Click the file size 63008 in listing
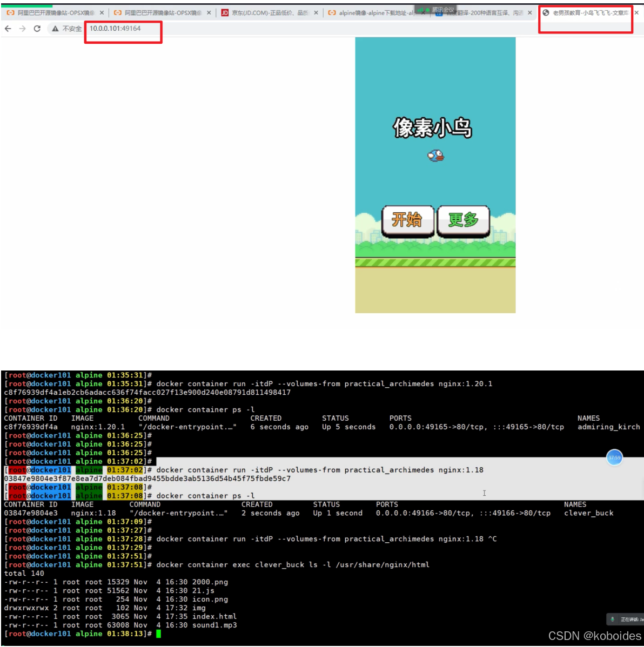 [x=118, y=625]
